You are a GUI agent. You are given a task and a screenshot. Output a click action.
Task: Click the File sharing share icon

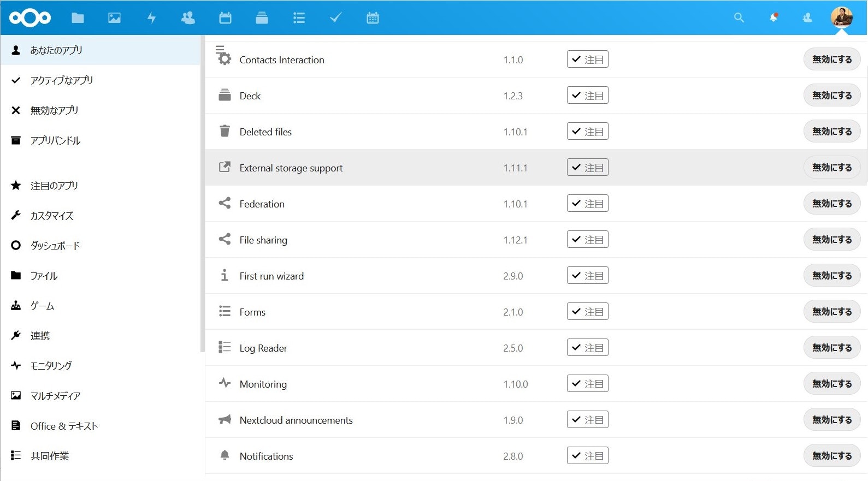(x=225, y=239)
